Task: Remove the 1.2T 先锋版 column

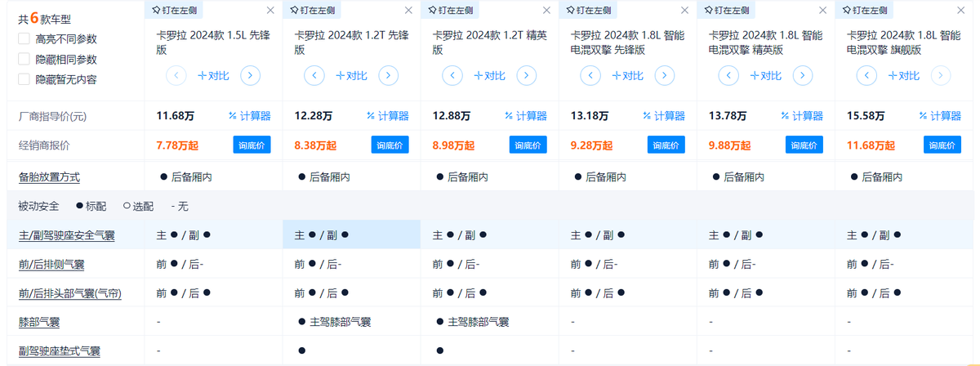Action: pos(408,11)
